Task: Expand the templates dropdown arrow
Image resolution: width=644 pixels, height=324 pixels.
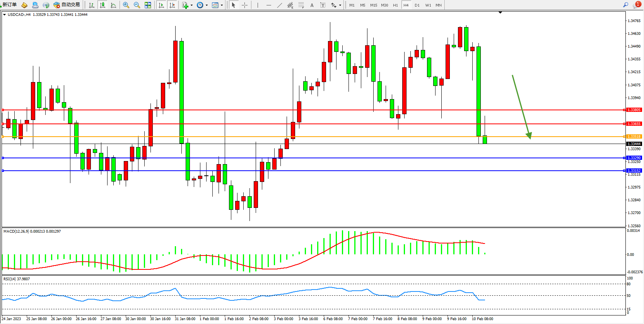Action: (x=222, y=5)
